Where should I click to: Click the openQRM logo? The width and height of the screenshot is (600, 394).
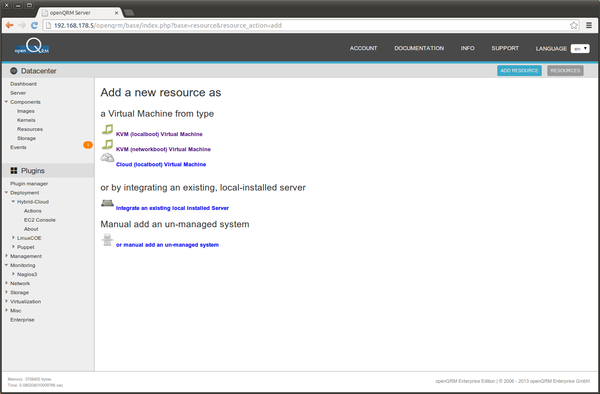tap(32, 46)
